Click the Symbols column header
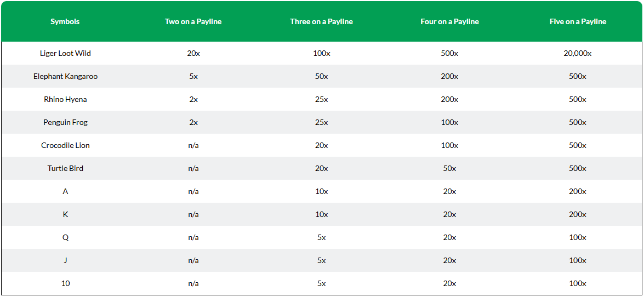Image resolution: width=644 pixels, height=297 pixels. click(65, 22)
